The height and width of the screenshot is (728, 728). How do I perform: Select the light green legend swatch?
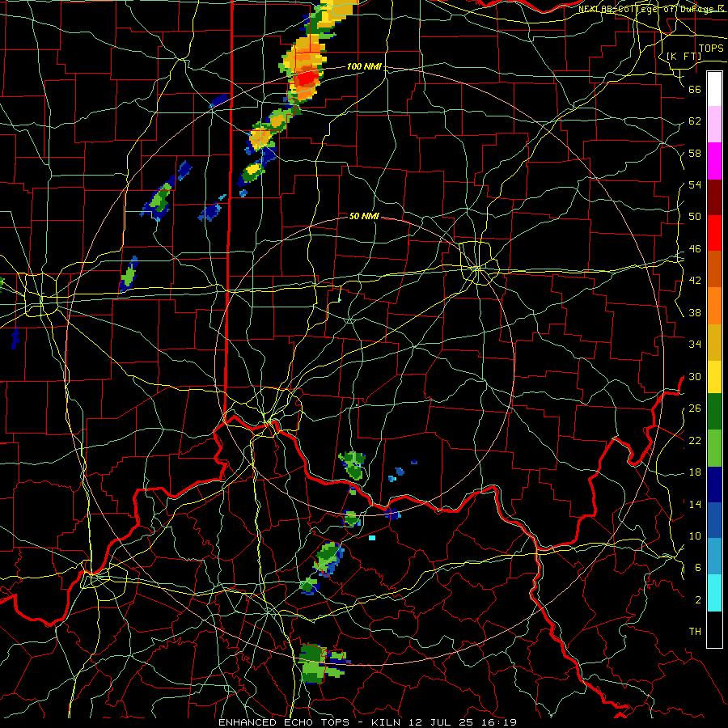[714, 448]
